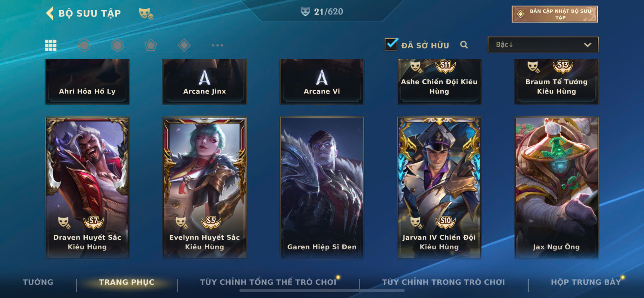
Task: Click Bản Cập Nhật Bộ Sưu Tập button
Action: click(x=555, y=14)
